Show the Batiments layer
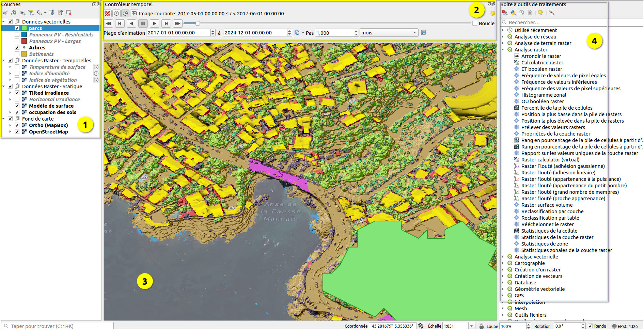 click(17, 54)
